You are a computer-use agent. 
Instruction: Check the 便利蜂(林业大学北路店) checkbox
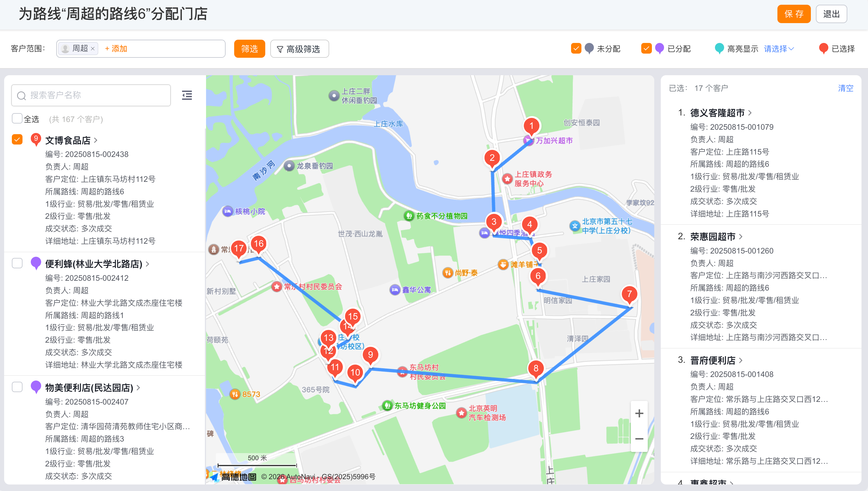click(x=17, y=263)
